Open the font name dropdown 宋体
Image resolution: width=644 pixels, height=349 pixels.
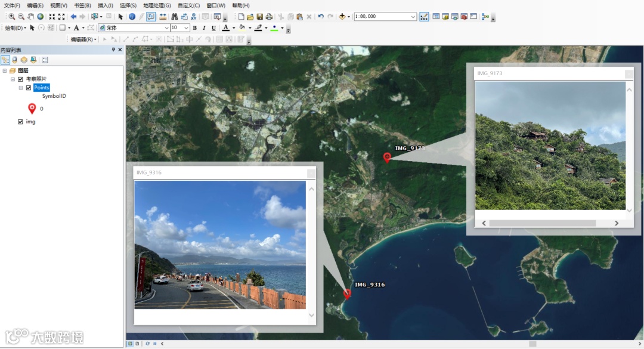pos(166,28)
